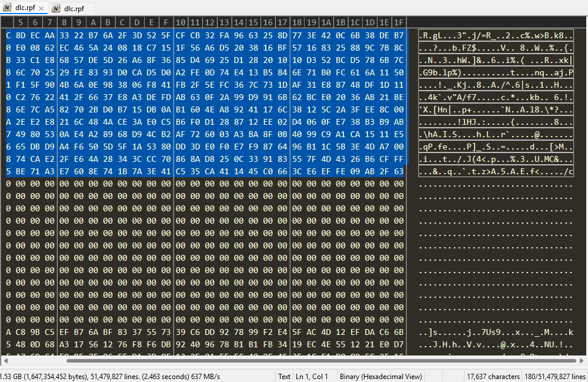Click ASCII row '...J.H.h..V.v....@.x...4..NU.!..'
Image resolution: width=588 pixels, height=382 pixels.
496,344
